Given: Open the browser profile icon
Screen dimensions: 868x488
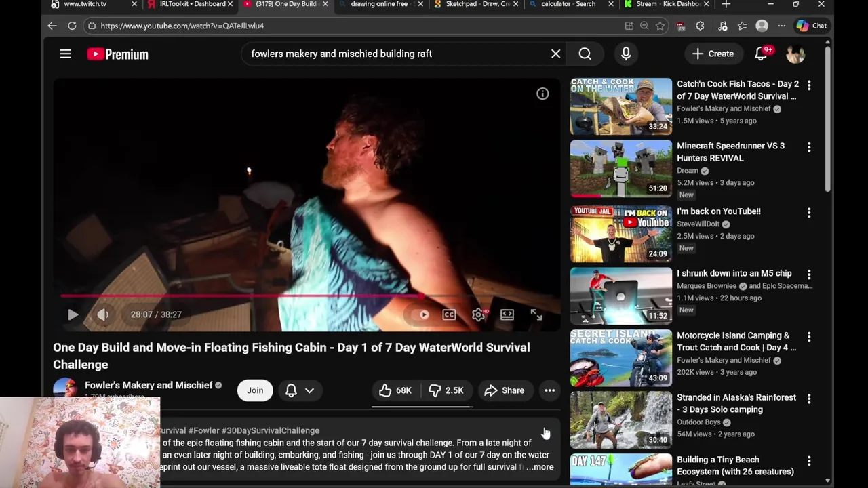Looking at the screenshot, I should [762, 26].
